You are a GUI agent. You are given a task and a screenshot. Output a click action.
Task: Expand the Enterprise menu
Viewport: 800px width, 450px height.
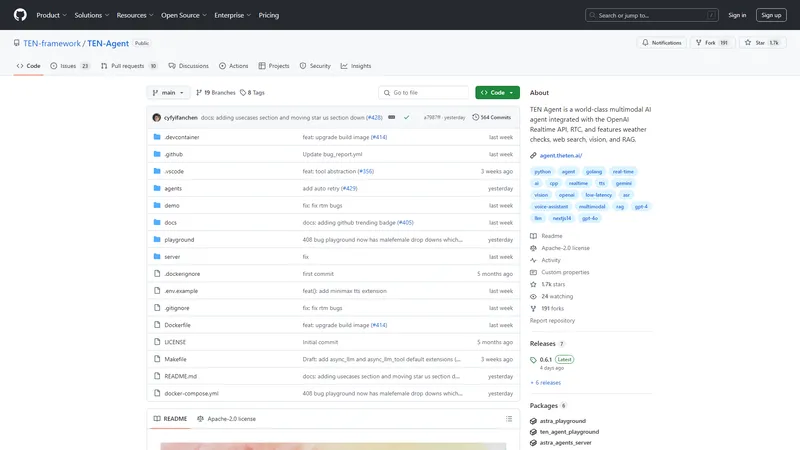[232, 15]
